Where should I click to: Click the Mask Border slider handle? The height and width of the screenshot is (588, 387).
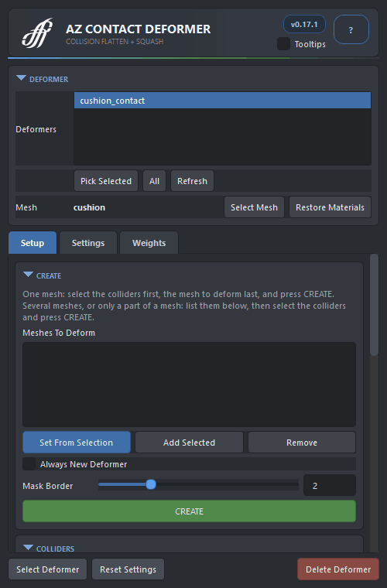(151, 484)
